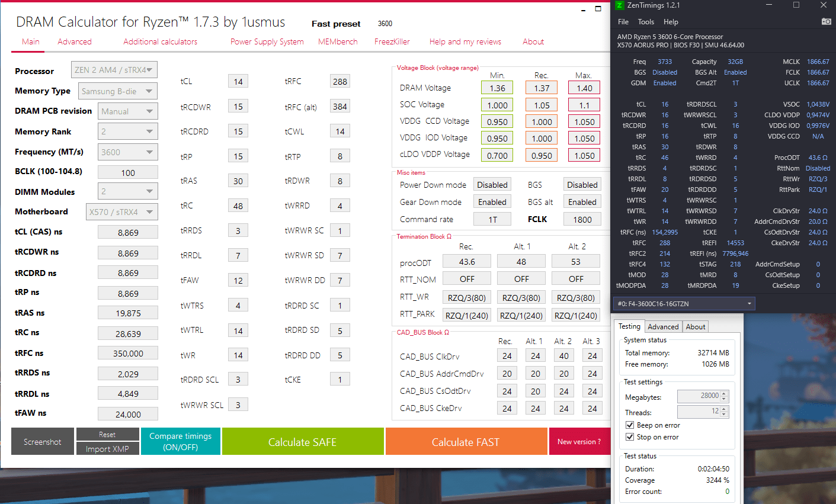The image size is (836, 504).
Task: Click the Screenshot button
Action: 43,442
